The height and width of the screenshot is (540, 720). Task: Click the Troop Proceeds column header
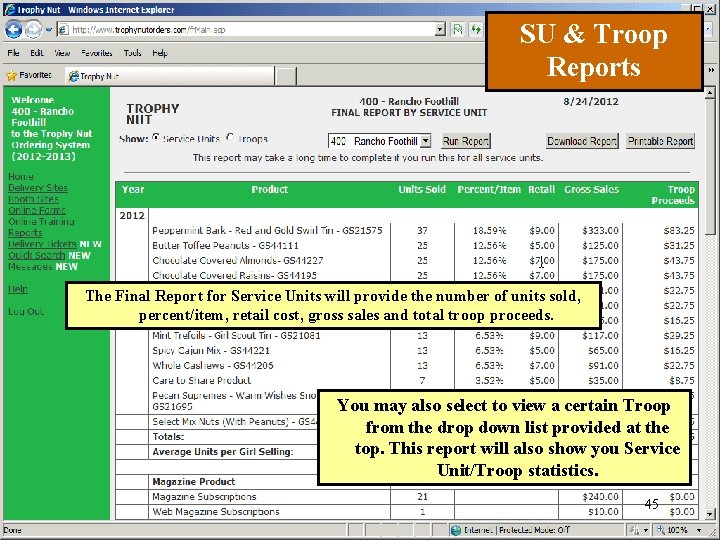(x=673, y=195)
